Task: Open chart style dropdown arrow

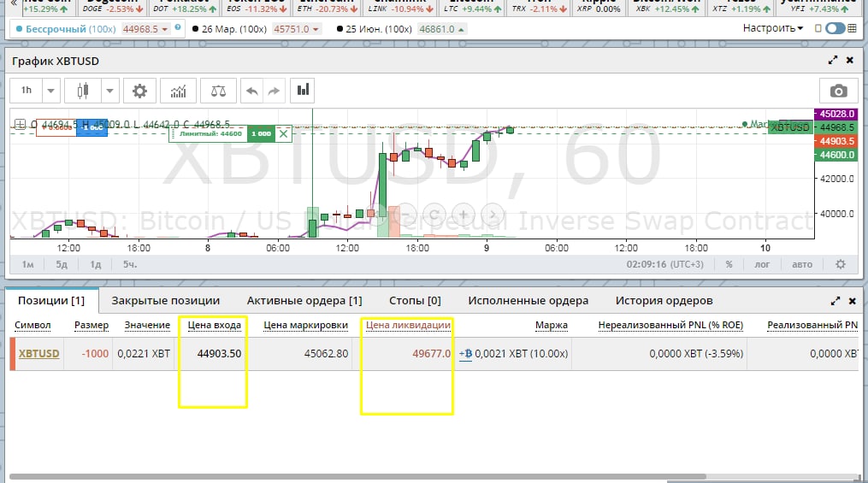Action: (109, 91)
